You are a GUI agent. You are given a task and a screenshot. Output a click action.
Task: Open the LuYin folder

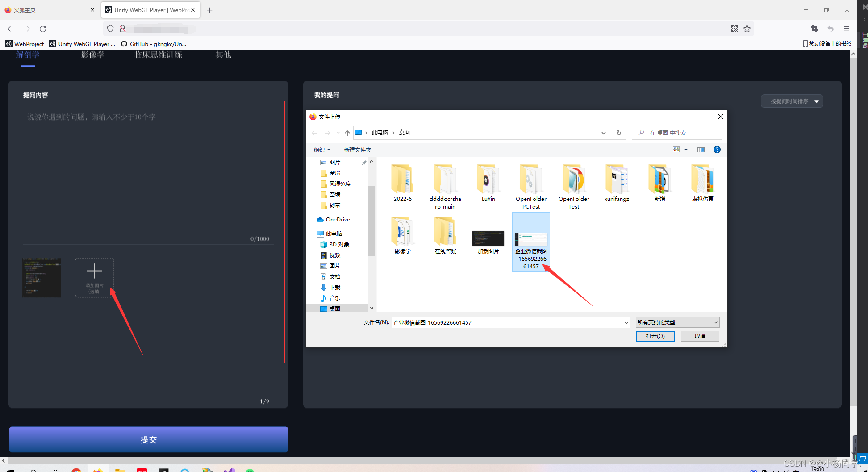coord(488,183)
